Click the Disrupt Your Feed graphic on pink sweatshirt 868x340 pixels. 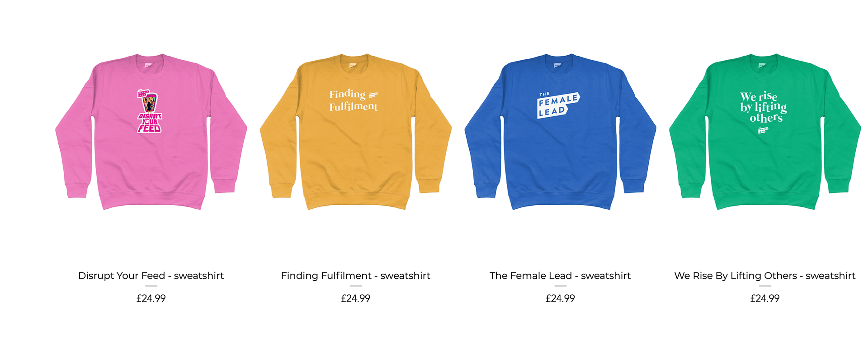pos(150,111)
